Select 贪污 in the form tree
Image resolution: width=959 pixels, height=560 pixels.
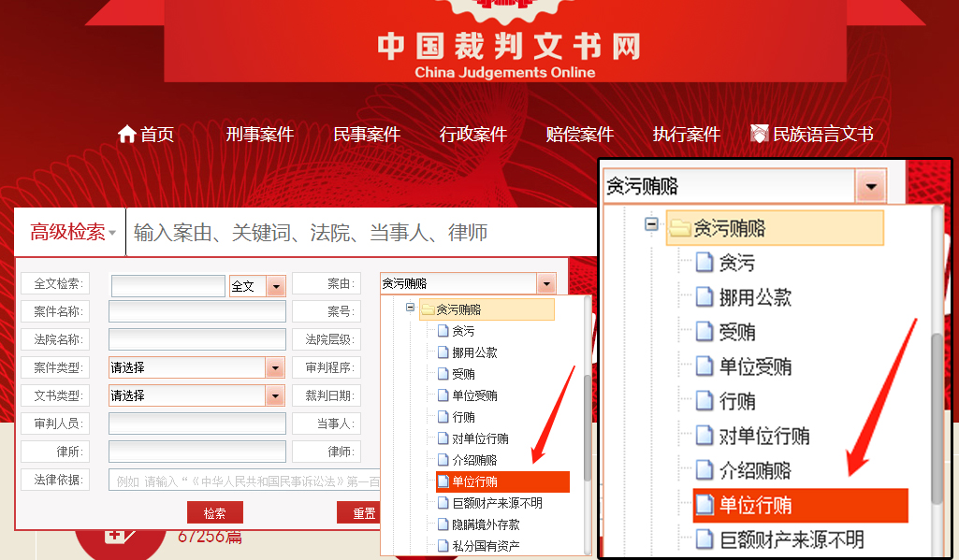(463, 331)
